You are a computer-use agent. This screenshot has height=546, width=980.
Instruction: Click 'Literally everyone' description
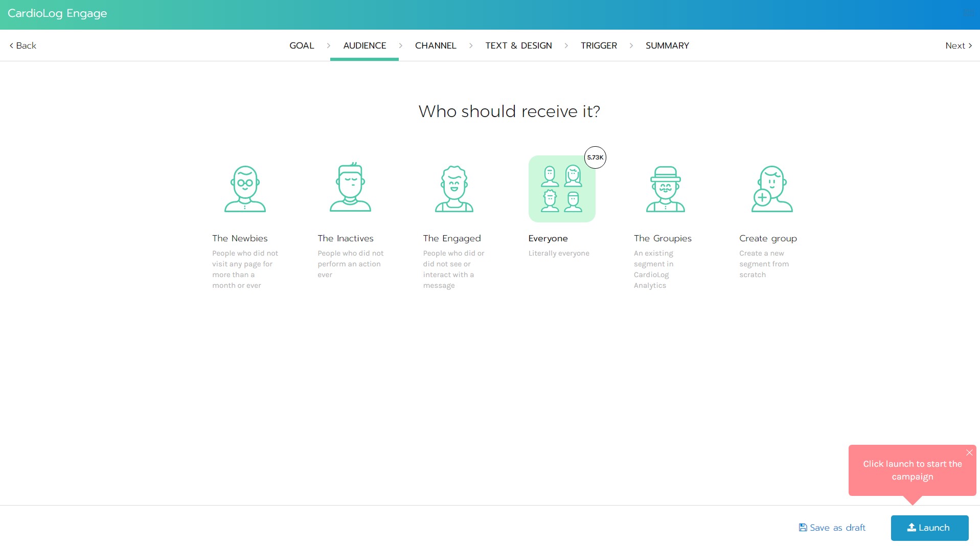559,253
